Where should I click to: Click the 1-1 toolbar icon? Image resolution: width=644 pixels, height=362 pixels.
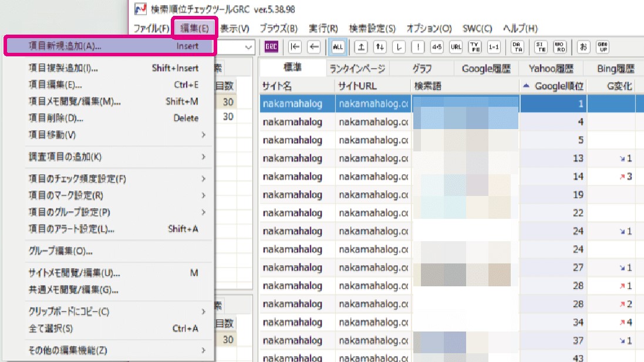[x=494, y=47]
